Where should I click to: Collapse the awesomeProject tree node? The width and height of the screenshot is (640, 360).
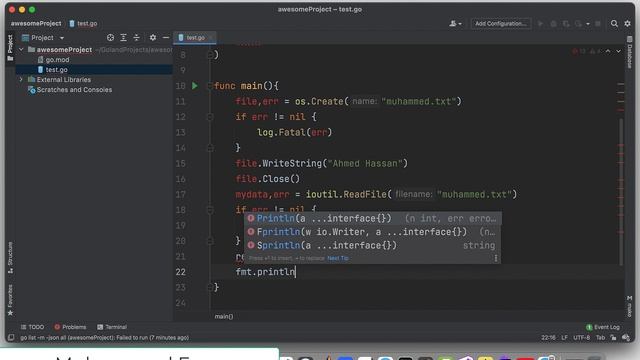pyautogui.click(x=21, y=49)
